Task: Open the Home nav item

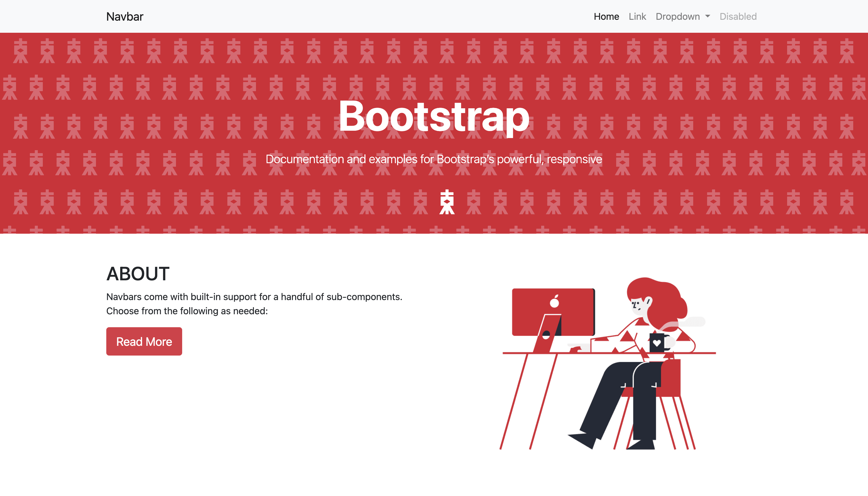Action: 606,16
